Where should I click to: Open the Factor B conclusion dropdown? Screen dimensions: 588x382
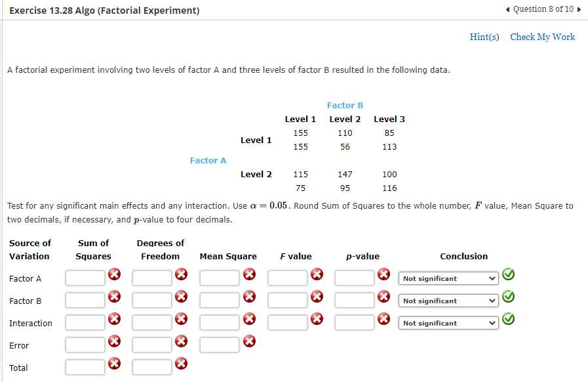pyautogui.click(x=448, y=301)
